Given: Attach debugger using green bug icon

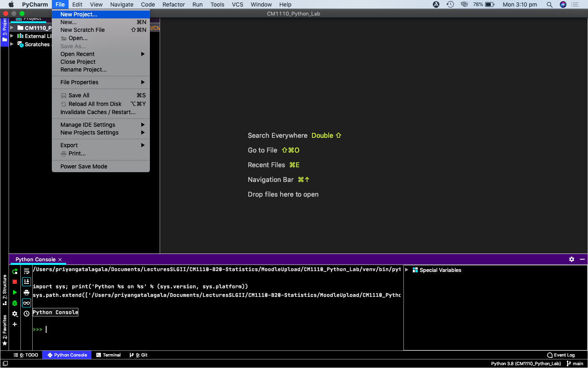Looking at the screenshot, I should coord(15,303).
